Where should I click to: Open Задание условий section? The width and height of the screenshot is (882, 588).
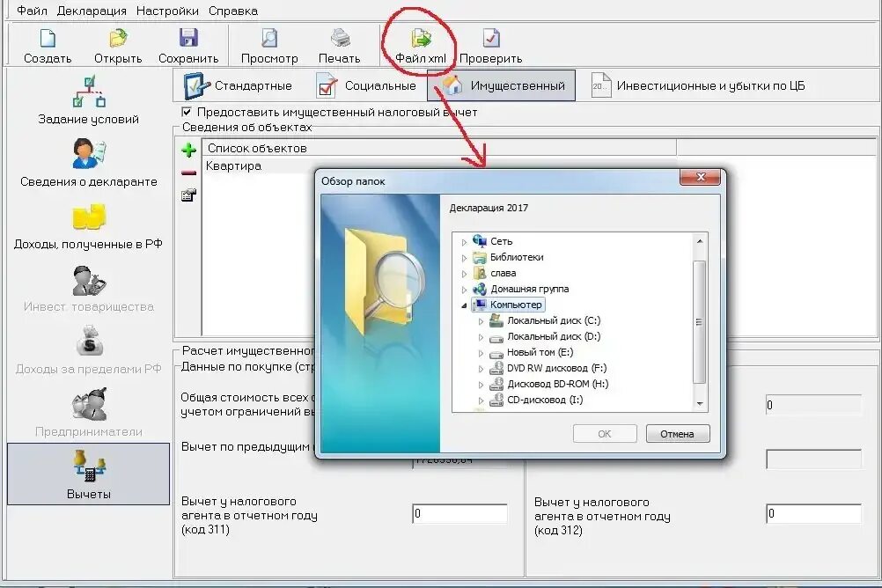[88, 100]
